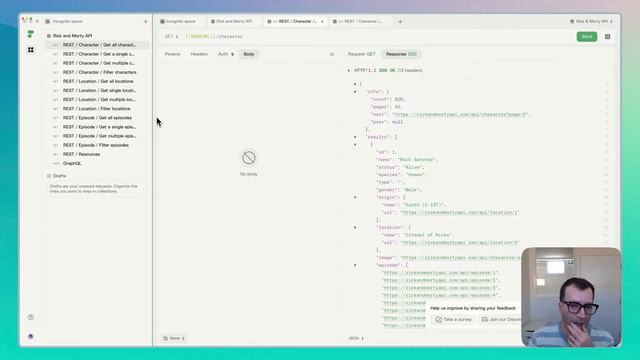Screen dimensions: 640x360
Task: Collapse the root JSON object
Action: point(355,84)
